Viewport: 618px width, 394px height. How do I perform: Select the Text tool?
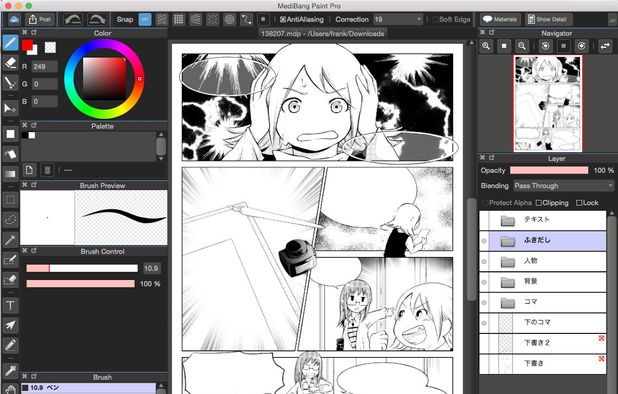10,305
